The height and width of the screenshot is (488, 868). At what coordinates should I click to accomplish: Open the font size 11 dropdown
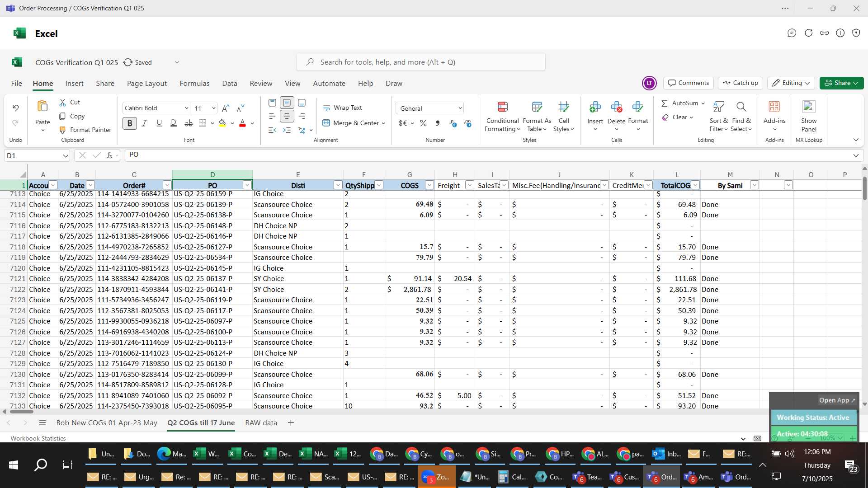pyautogui.click(x=213, y=108)
